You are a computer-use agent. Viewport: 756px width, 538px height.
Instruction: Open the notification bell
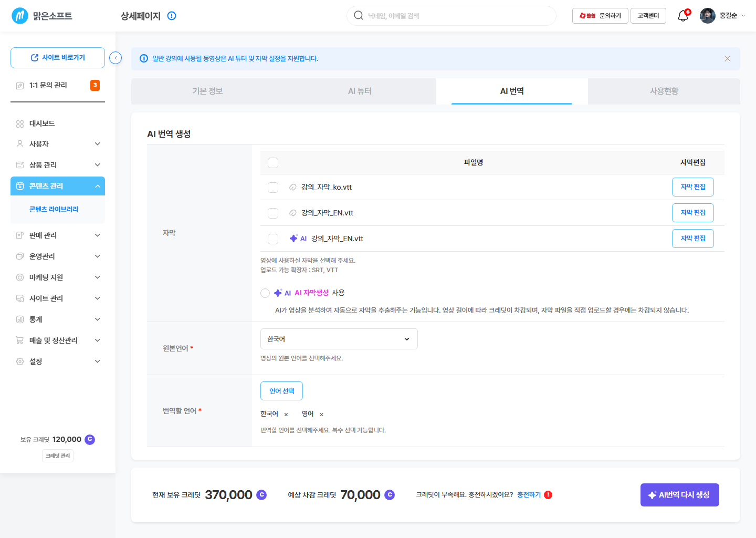click(x=682, y=16)
